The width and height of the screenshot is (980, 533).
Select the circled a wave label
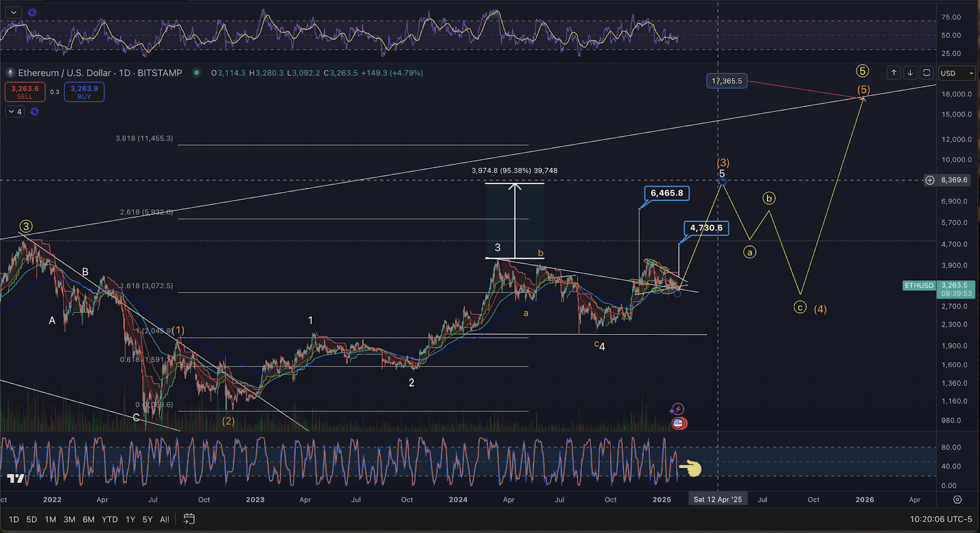point(750,252)
